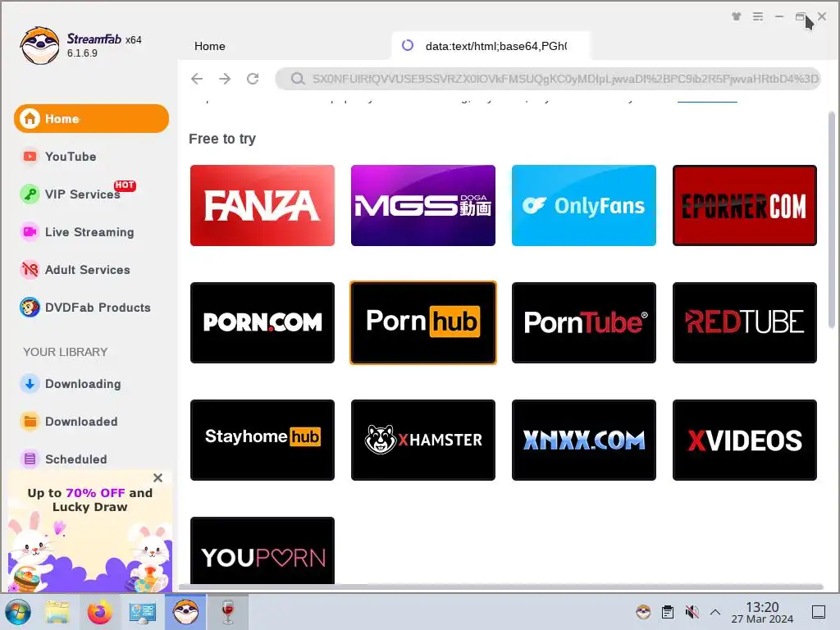Select the XVIDEOS tile
The height and width of the screenshot is (630, 840).
[x=745, y=440]
